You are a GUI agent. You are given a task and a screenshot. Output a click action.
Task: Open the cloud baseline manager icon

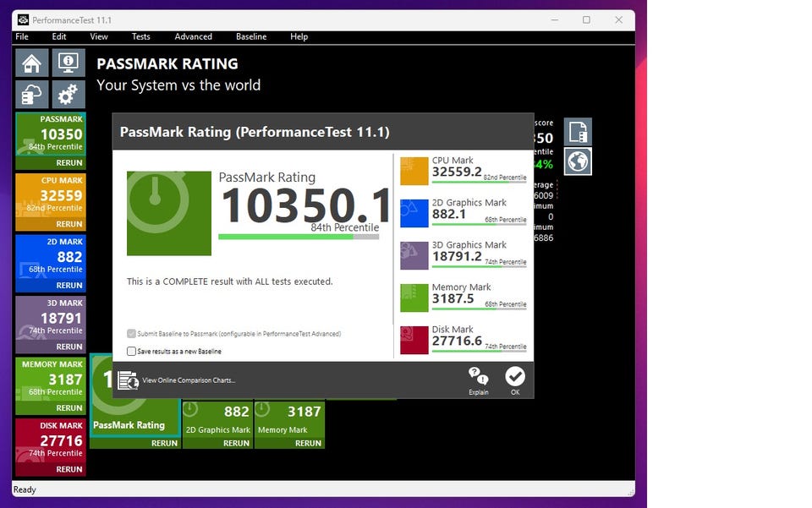32,95
